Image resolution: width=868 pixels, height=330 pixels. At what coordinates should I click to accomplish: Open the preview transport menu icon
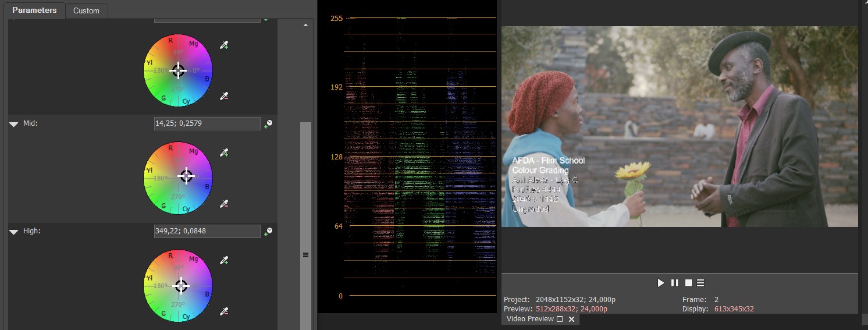[700, 283]
